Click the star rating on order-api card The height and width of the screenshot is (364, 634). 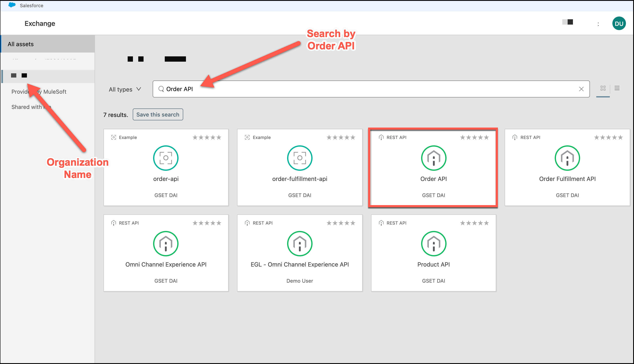207,137
